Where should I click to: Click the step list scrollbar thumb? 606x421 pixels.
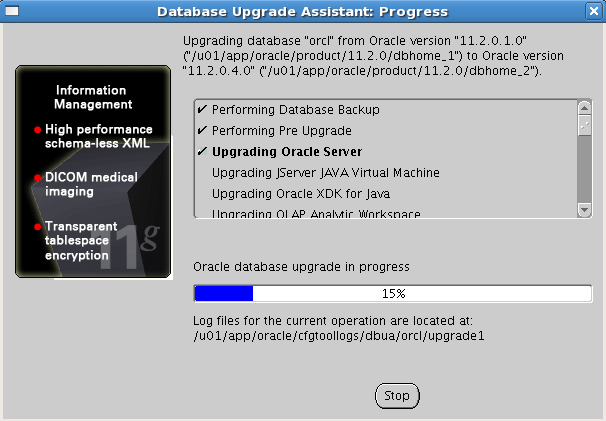coord(584,125)
